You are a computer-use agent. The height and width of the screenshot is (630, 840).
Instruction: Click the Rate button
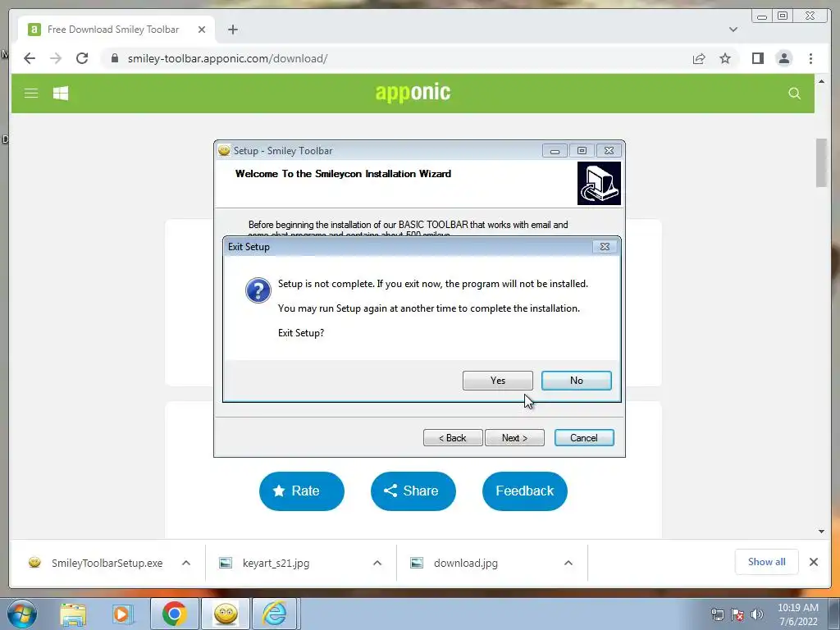coord(302,491)
